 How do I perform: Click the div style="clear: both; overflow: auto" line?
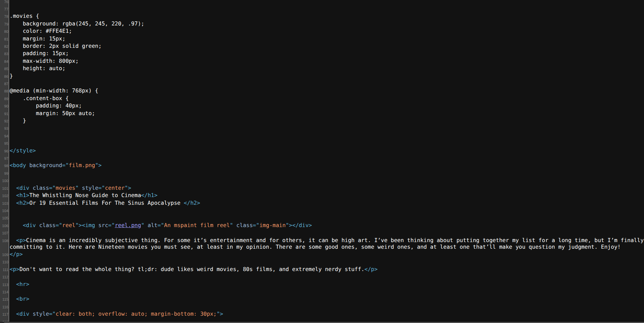pyautogui.click(x=119, y=314)
